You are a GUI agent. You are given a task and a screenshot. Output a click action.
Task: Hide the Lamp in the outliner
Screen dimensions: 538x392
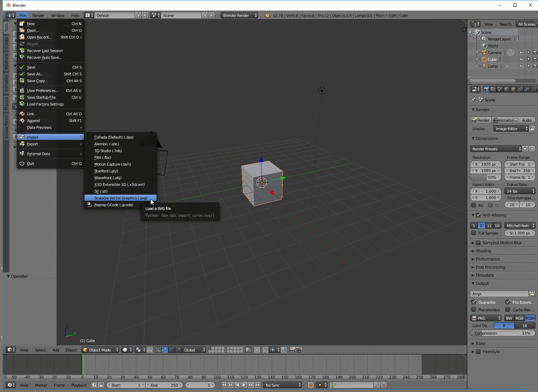point(522,66)
